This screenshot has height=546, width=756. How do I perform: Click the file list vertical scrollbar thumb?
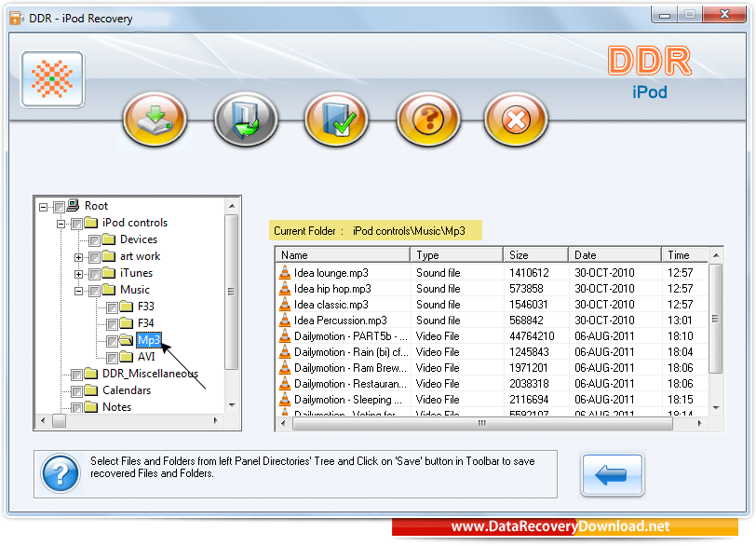point(716,319)
